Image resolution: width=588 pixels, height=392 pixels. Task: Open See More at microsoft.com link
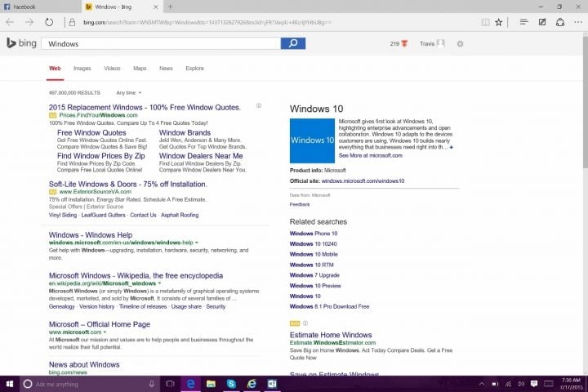click(x=371, y=155)
